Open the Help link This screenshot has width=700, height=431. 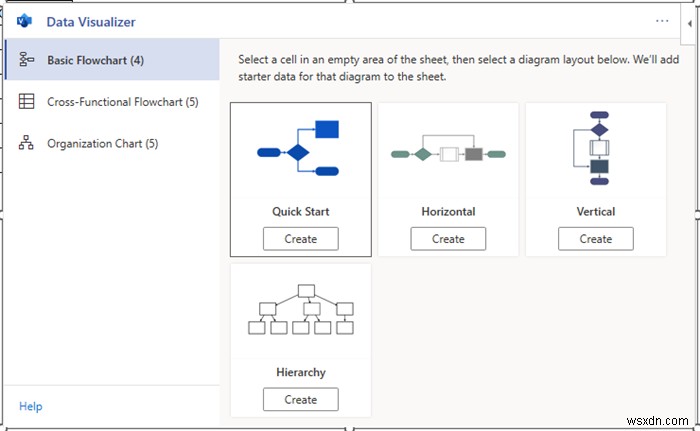point(31,406)
